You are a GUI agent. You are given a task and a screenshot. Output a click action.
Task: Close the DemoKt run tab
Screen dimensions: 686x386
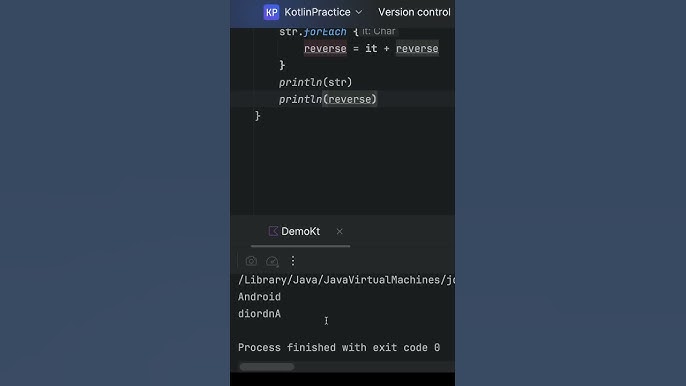tap(340, 232)
